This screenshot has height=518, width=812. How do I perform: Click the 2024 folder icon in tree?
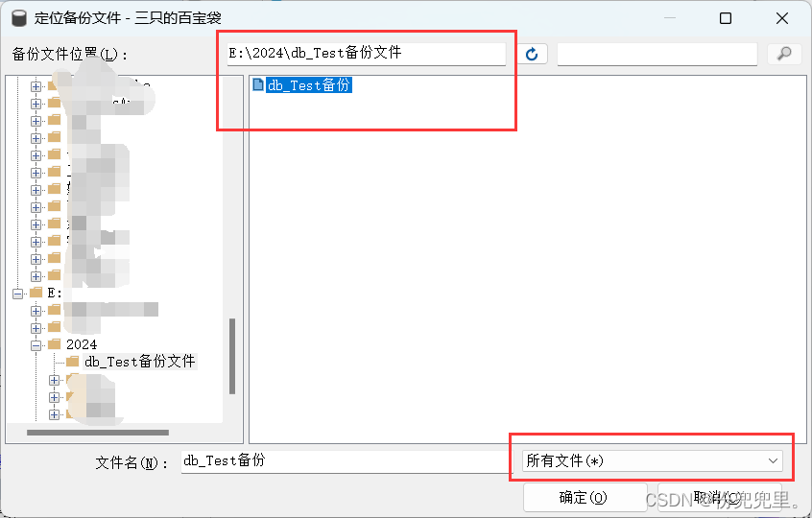coord(55,344)
